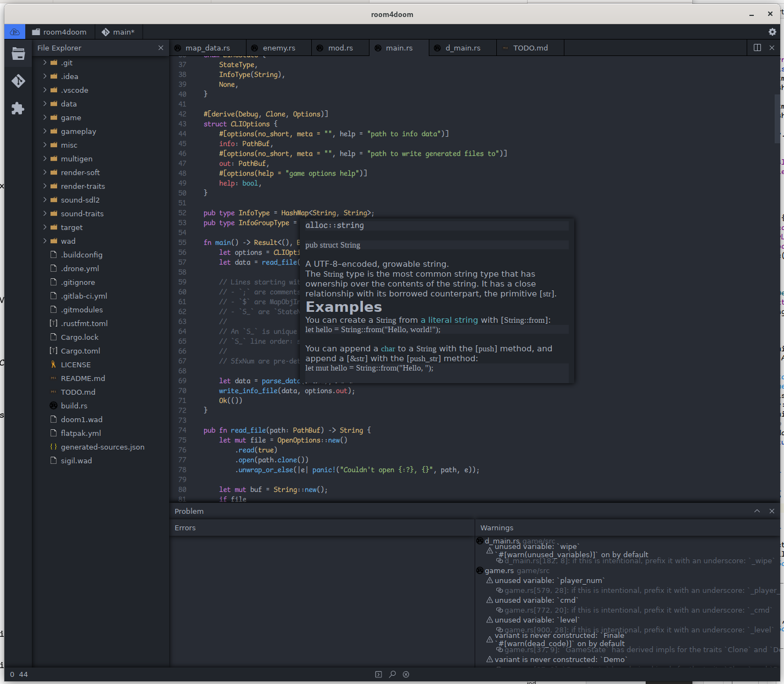Screen dimensions: 784x684
Task: Click the main* branch label in the title bar
Action: [119, 32]
